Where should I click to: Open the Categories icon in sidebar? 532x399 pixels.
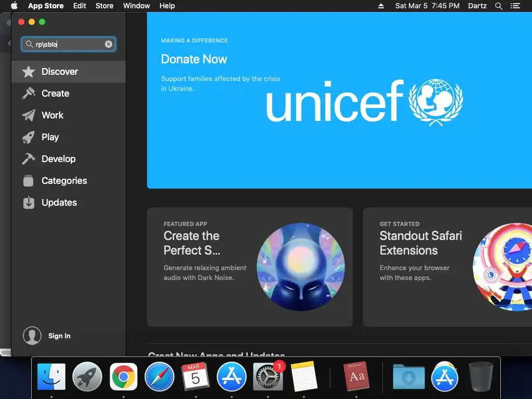[29, 180]
